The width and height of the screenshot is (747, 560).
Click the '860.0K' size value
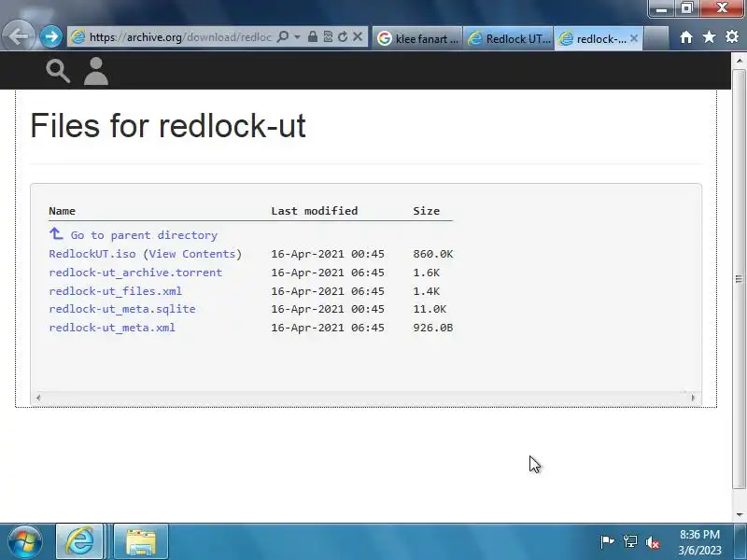click(433, 254)
